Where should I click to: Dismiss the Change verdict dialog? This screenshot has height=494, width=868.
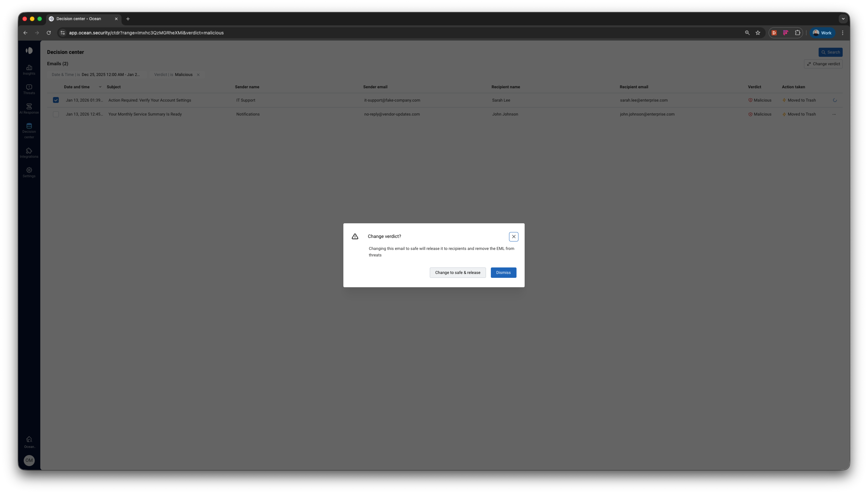pos(503,272)
